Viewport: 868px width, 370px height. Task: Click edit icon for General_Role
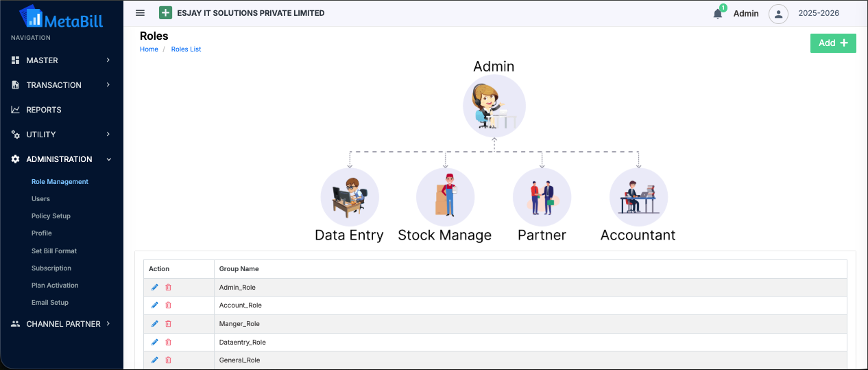tap(154, 360)
